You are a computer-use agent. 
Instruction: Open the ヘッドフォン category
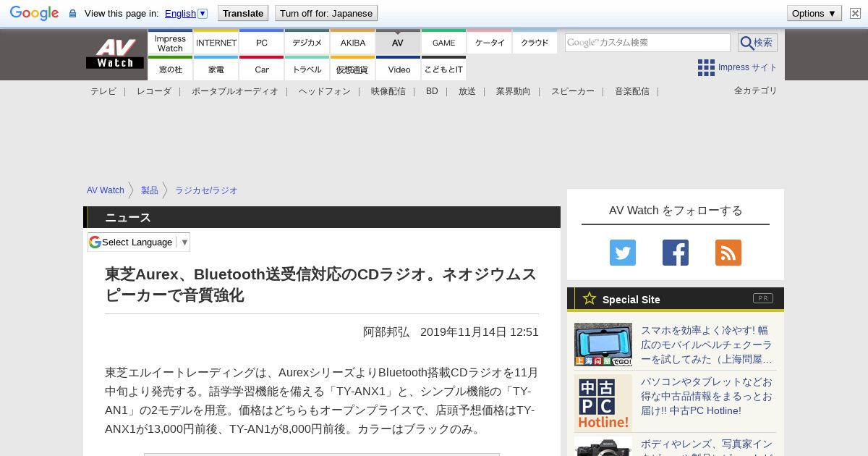(325, 91)
